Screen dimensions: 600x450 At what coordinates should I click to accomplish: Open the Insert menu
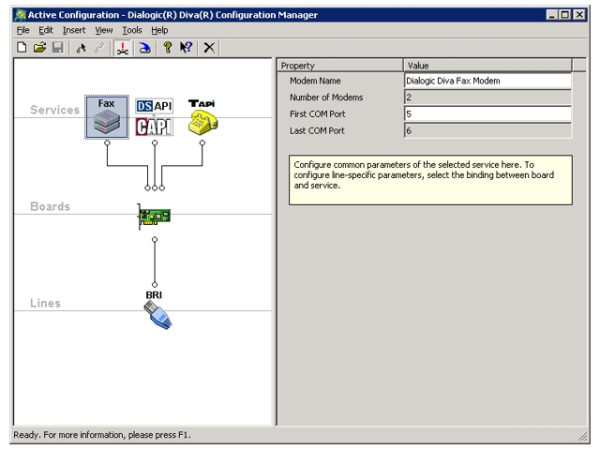click(74, 30)
